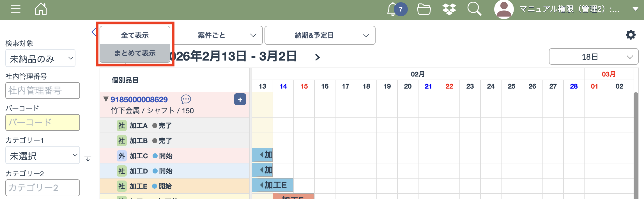Click the blue plus button on order row
This screenshot has height=199, width=644.
(x=240, y=99)
